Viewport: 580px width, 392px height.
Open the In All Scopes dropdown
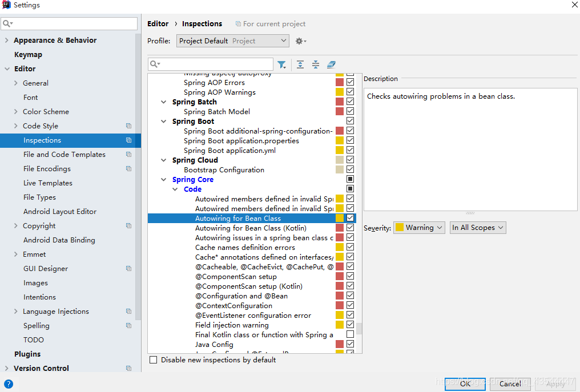click(478, 228)
